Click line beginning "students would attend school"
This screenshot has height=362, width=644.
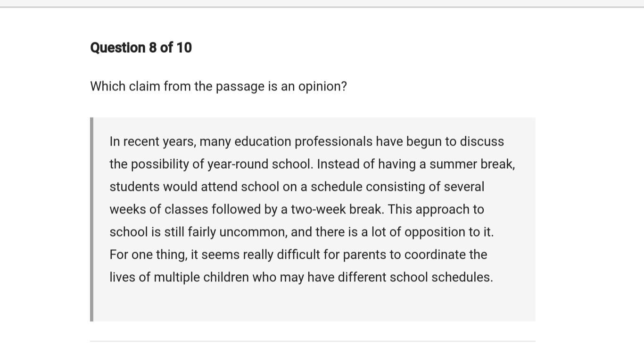(297, 187)
